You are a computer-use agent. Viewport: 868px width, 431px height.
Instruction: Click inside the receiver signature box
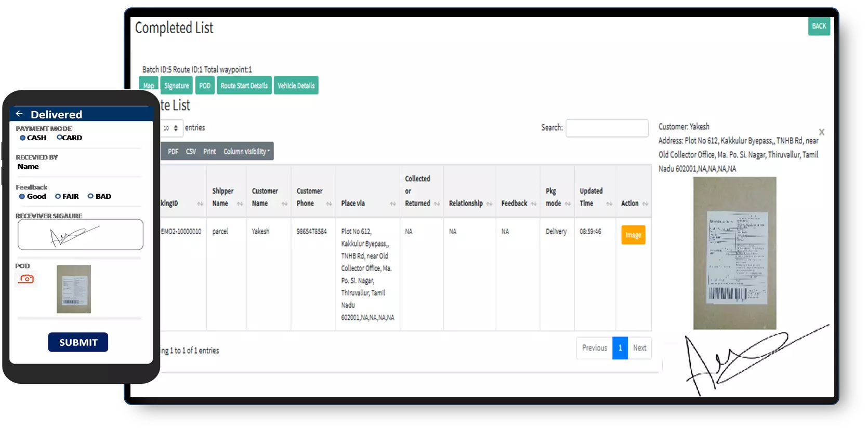click(x=81, y=235)
